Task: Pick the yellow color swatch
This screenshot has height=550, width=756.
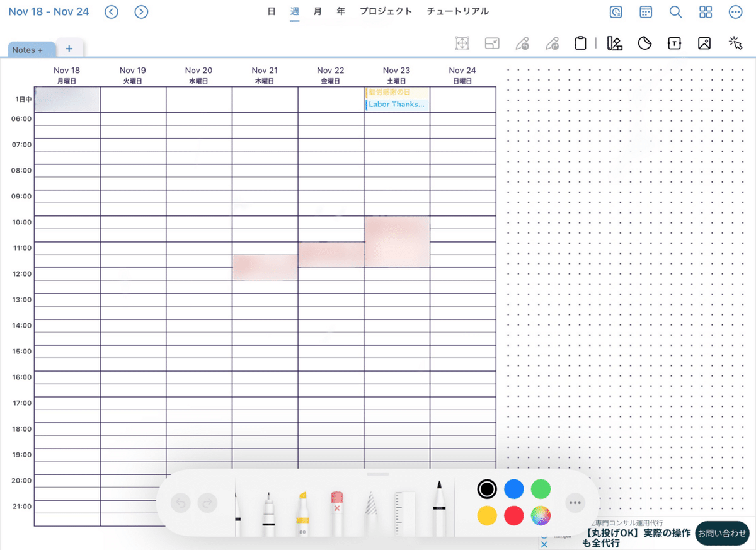Action: 487,515
